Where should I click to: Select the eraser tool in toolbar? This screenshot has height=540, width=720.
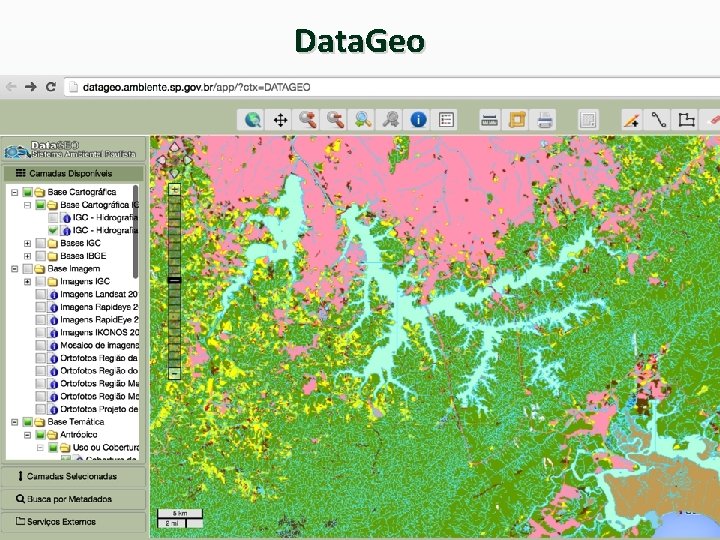[x=712, y=120]
